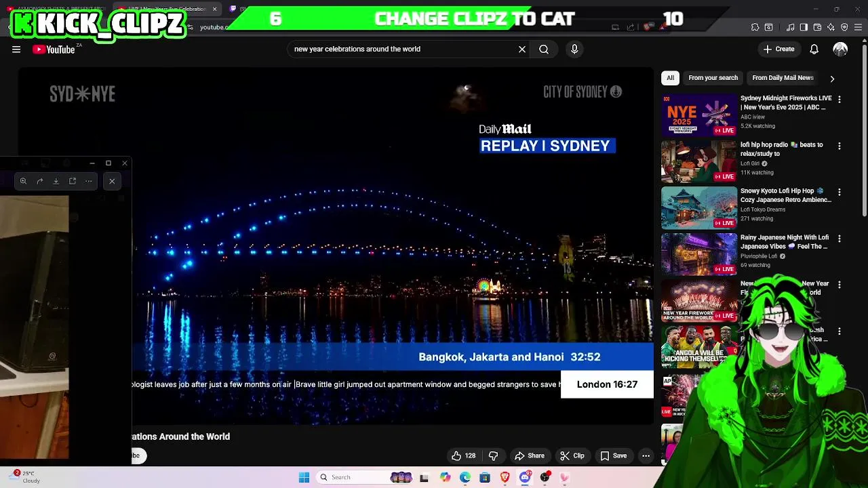Open Copilot from the taskbar
868x488 pixels.
[x=445, y=477]
